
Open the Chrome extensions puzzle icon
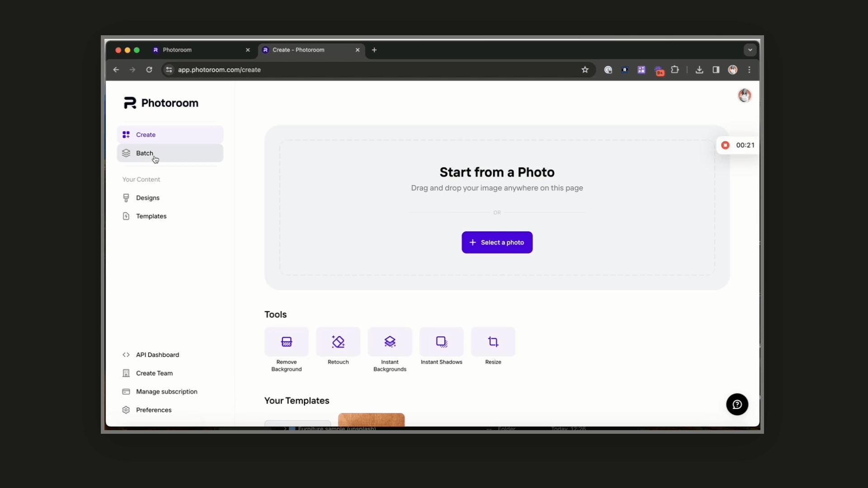point(675,70)
